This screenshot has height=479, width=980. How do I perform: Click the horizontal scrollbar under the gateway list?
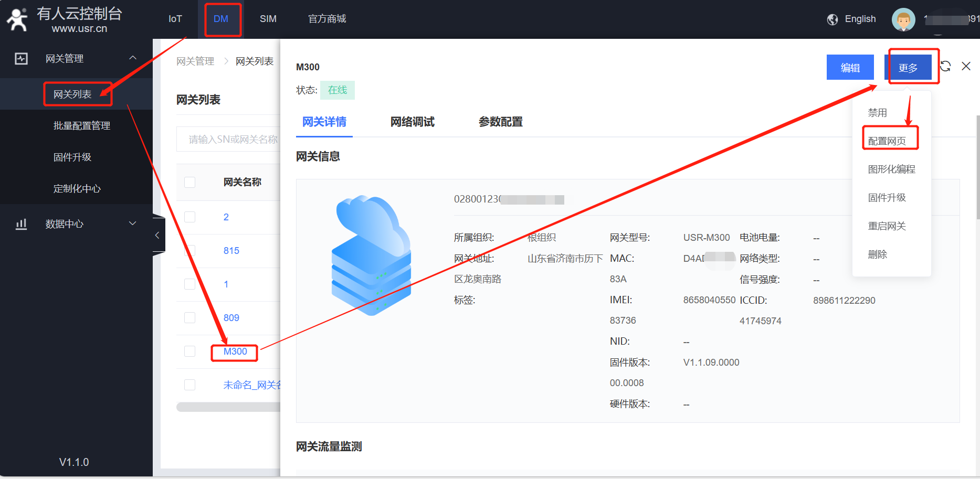228,407
